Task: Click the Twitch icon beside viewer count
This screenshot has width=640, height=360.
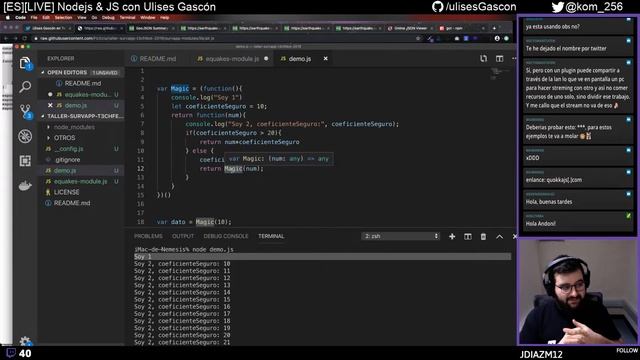Action: [x=11, y=353]
